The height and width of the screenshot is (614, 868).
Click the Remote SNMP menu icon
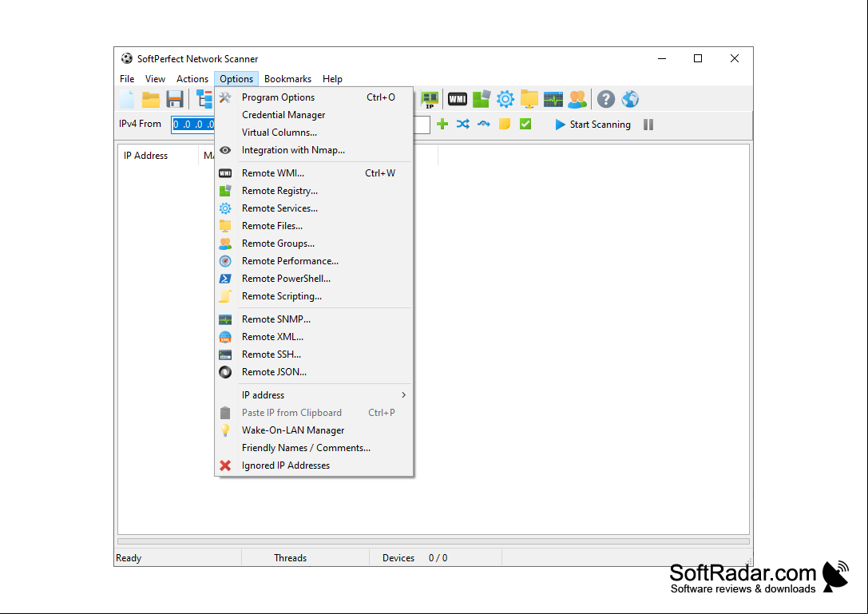click(225, 319)
